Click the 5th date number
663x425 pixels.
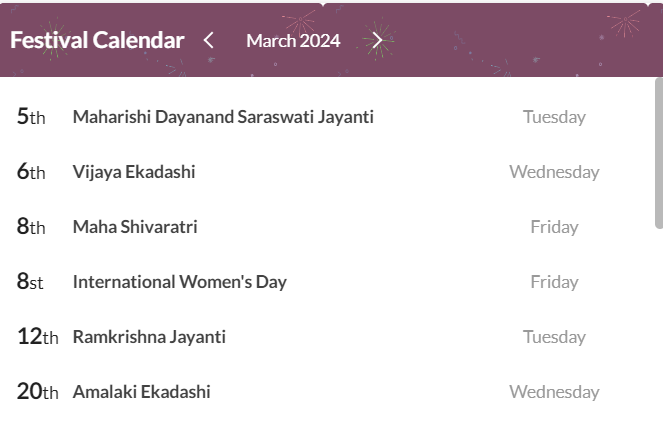(31, 117)
